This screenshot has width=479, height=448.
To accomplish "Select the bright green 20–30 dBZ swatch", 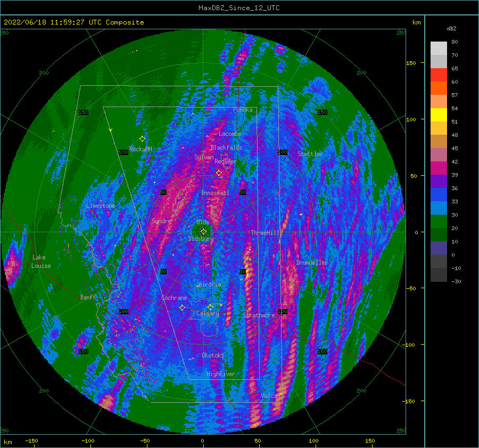I will (439, 222).
